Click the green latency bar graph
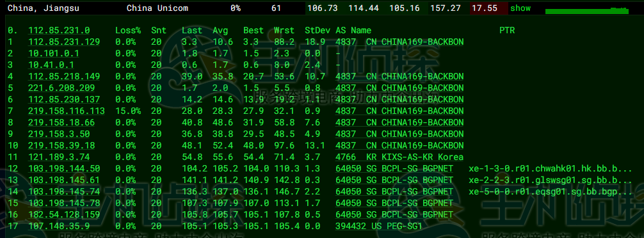The width and height of the screenshot is (644, 238). 586,11
